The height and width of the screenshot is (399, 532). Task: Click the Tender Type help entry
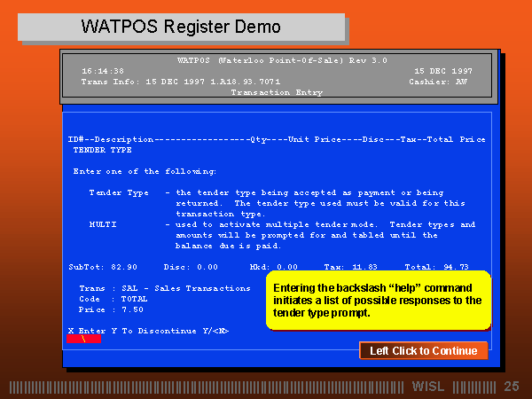(x=119, y=192)
